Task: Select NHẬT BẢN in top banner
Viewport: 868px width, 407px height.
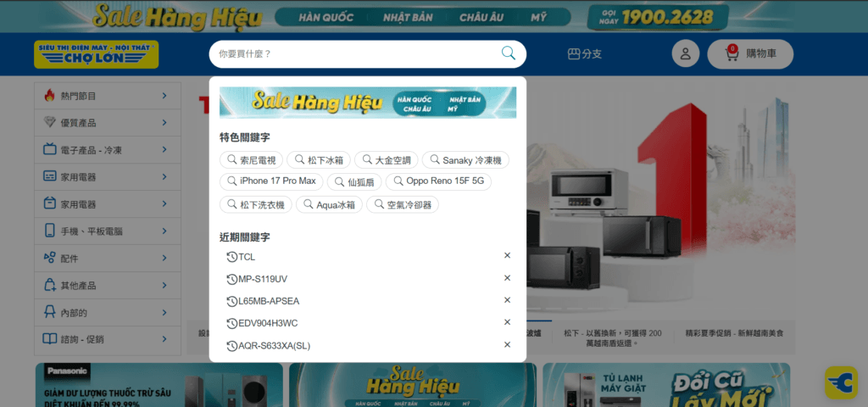Action: pyautogui.click(x=408, y=17)
